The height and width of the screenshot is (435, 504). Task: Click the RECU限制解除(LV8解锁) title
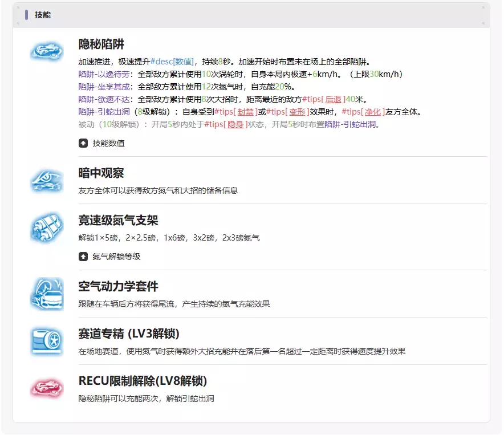coord(143,381)
